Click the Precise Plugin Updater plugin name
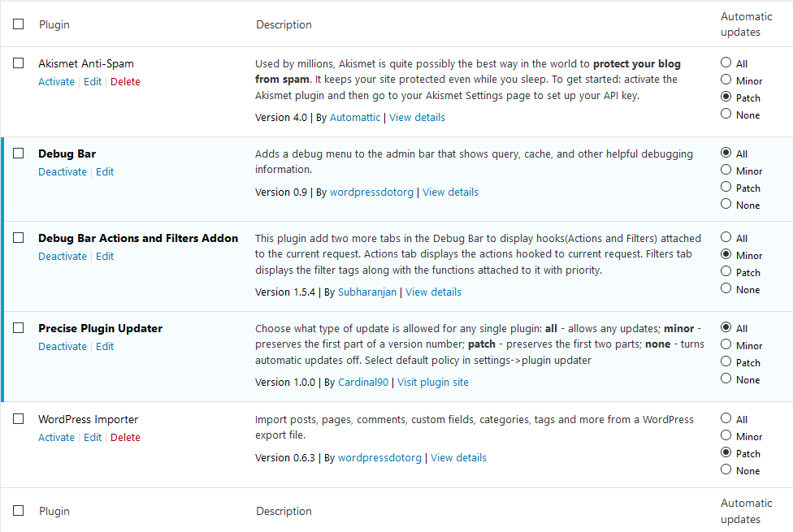The image size is (793, 532). click(x=100, y=328)
